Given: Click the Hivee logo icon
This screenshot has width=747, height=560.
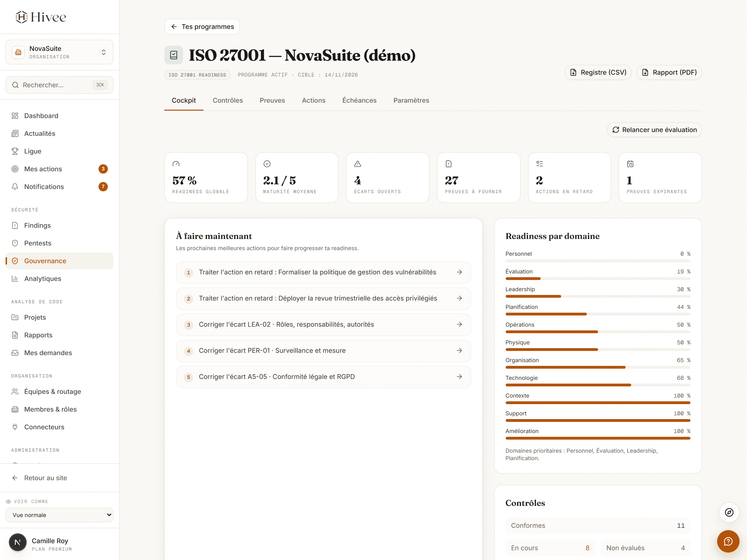Looking at the screenshot, I should click(x=22, y=17).
